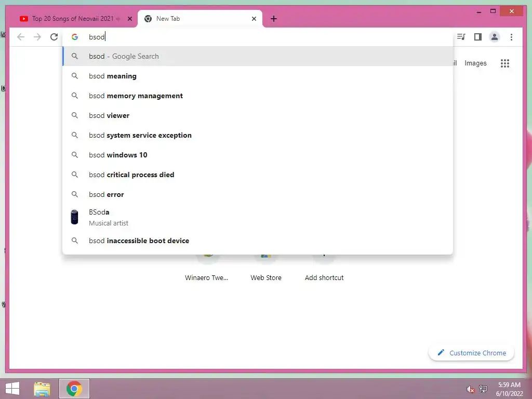532x399 pixels.
Task: Select 'bsod inaccessible boot device' suggestion
Action: pos(258,241)
